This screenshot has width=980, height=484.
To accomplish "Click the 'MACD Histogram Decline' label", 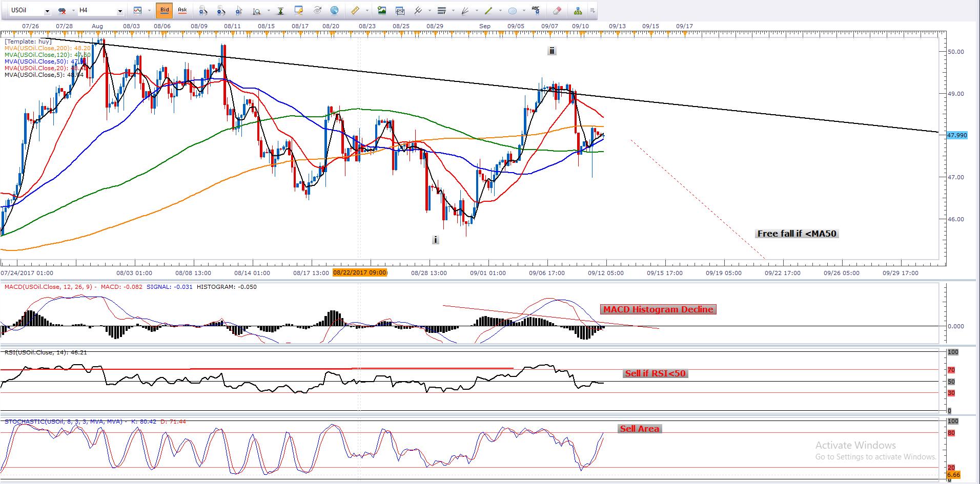I will [658, 309].
